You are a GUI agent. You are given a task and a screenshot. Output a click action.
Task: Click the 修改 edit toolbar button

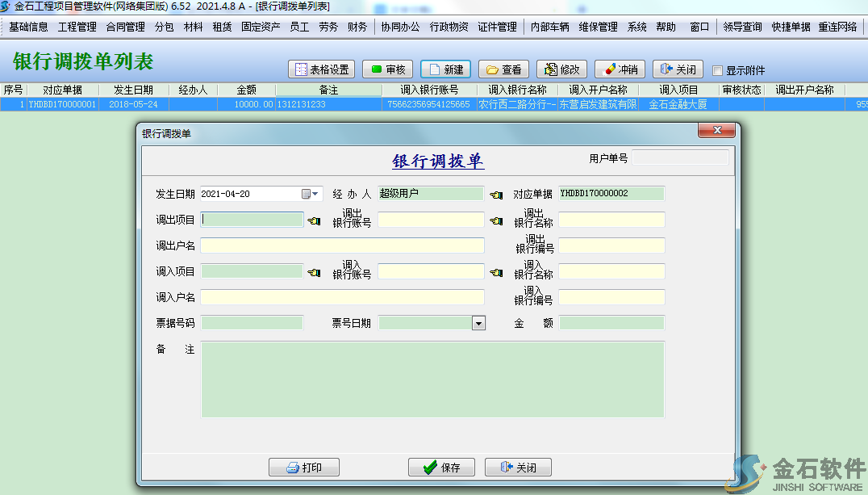coord(561,69)
